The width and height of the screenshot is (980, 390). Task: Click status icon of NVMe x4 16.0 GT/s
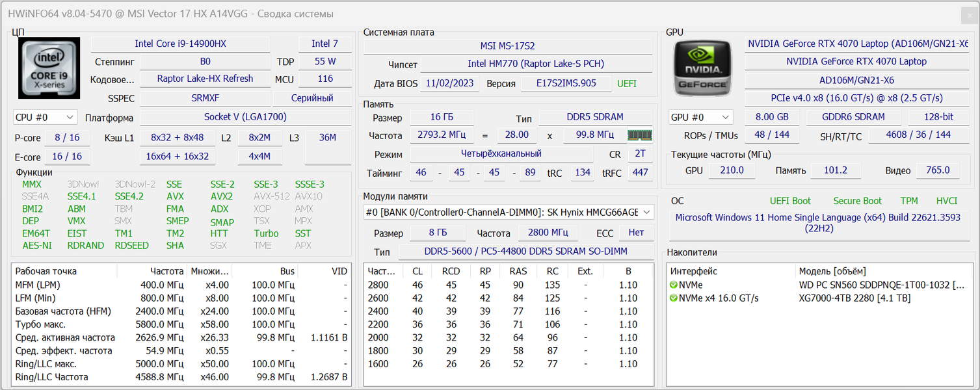click(x=674, y=298)
